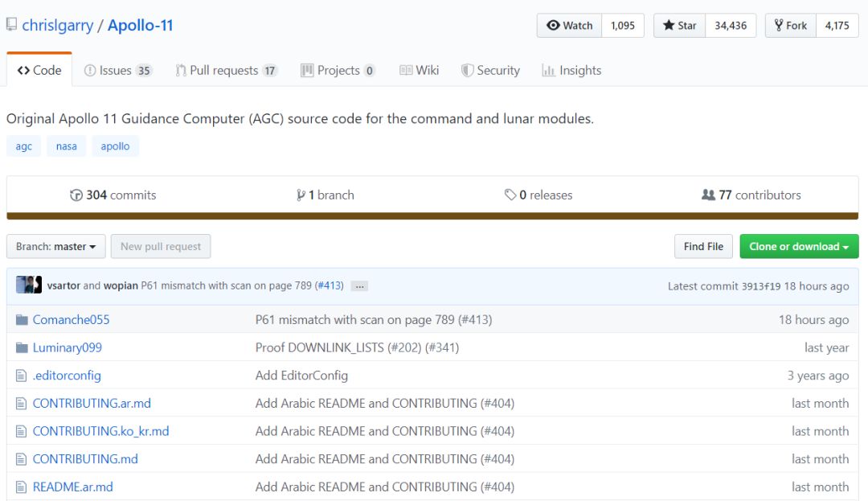Click the Luminary099 folder icon
Image resolution: width=868 pixels, height=501 pixels.
coord(22,348)
